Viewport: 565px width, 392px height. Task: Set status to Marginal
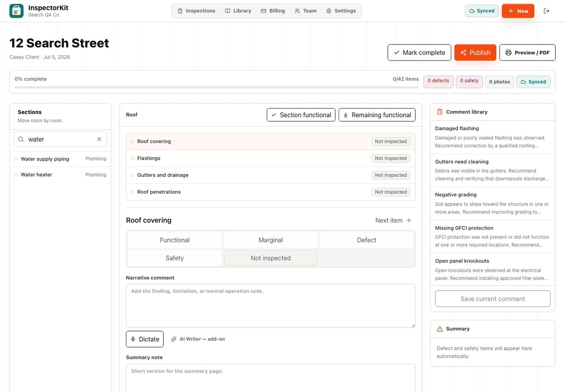pos(271,240)
